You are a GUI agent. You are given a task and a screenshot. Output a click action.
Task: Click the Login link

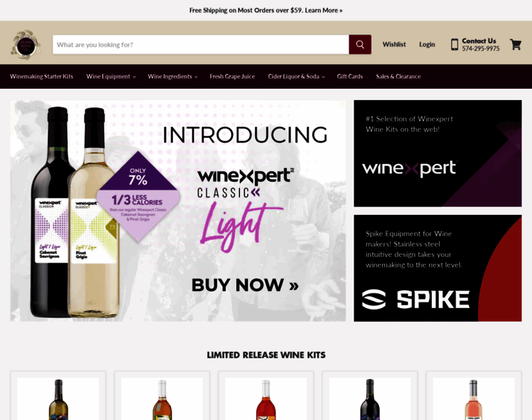click(427, 44)
